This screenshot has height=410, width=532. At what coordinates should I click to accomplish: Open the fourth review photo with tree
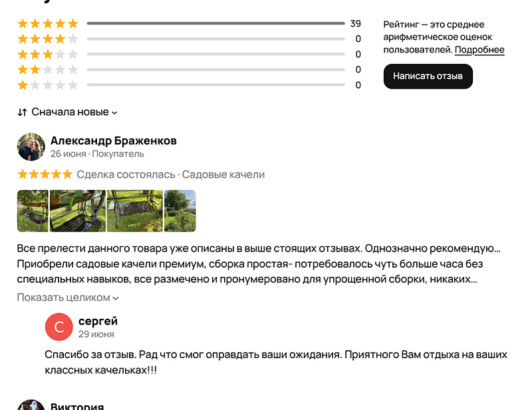point(180,211)
